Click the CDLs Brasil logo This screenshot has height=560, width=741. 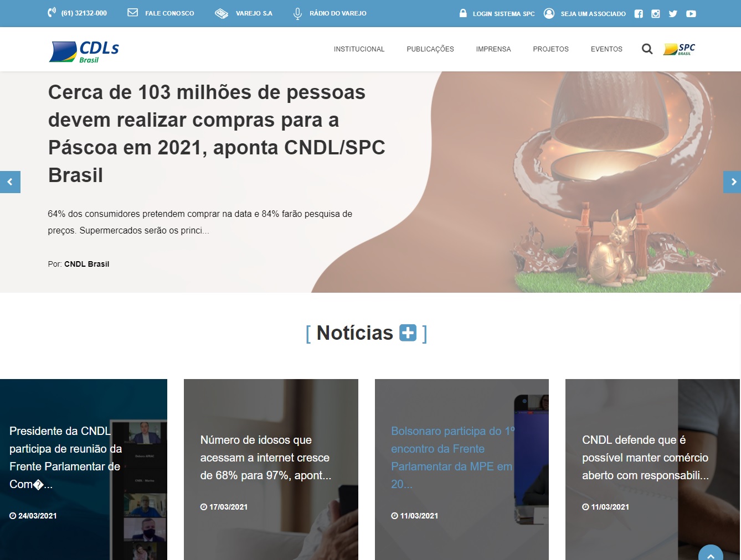(x=84, y=52)
